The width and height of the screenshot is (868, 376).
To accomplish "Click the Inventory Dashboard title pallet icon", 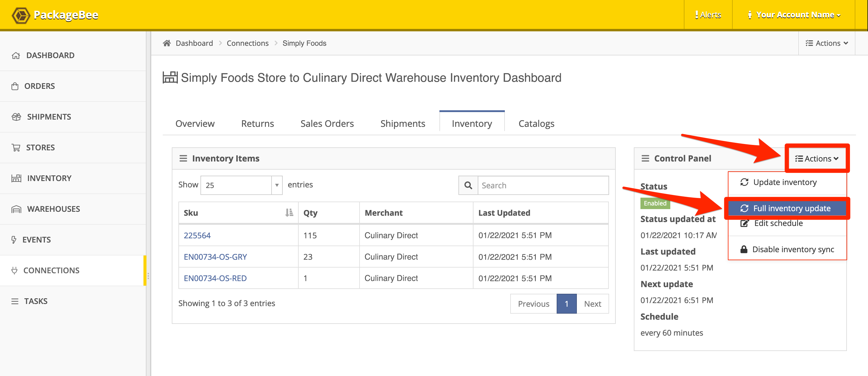I will 170,77.
